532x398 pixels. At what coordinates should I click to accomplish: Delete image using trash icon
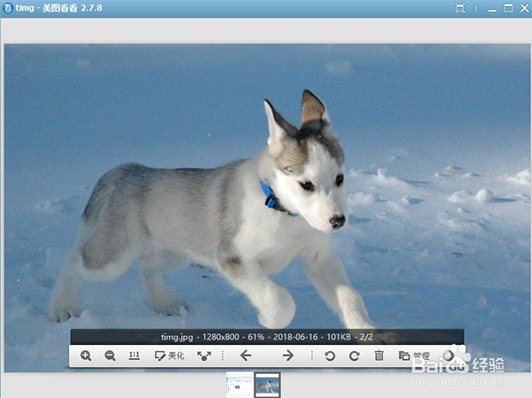(x=379, y=355)
